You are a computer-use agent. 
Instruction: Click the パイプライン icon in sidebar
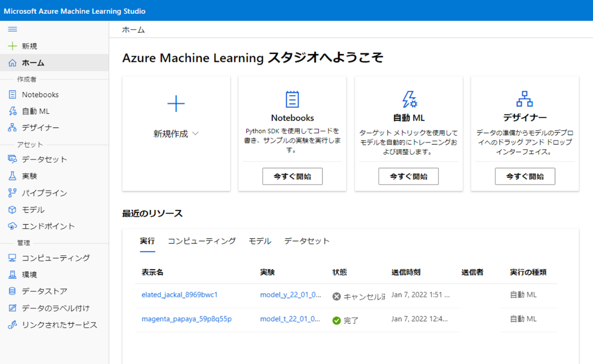click(x=12, y=193)
